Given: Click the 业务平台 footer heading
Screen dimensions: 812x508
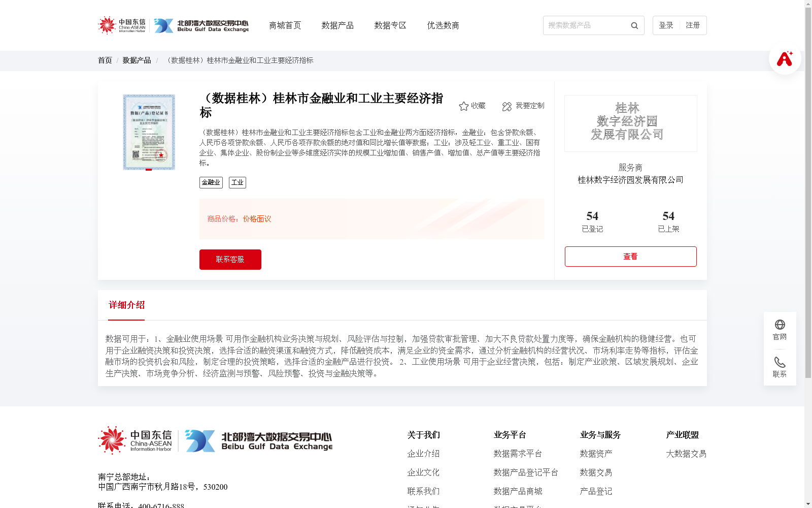Looking at the screenshot, I should pos(510,435).
